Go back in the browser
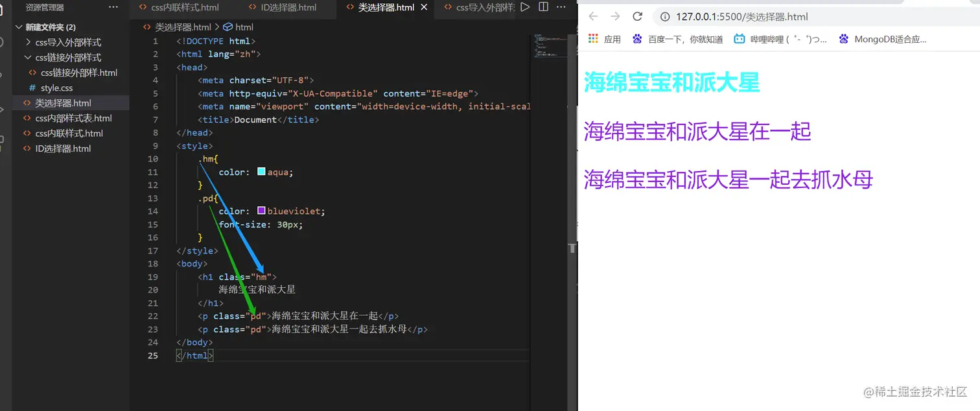This screenshot has height=411, width=980. pos(593,17)
